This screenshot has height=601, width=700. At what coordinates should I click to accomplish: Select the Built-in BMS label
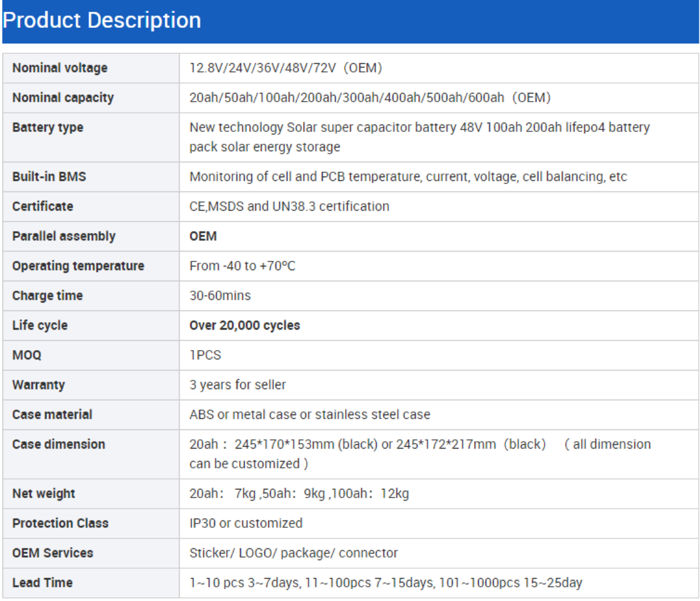coord(49,177)
